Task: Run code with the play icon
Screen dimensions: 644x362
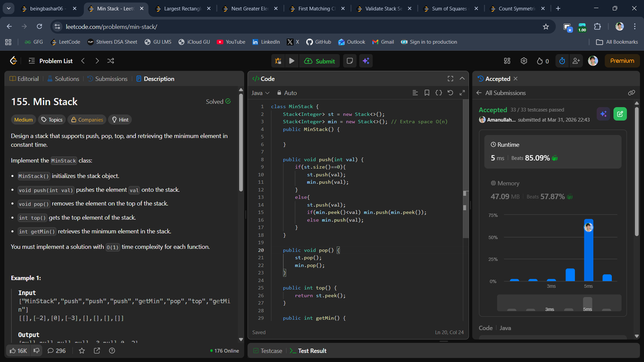Action: 291,61
